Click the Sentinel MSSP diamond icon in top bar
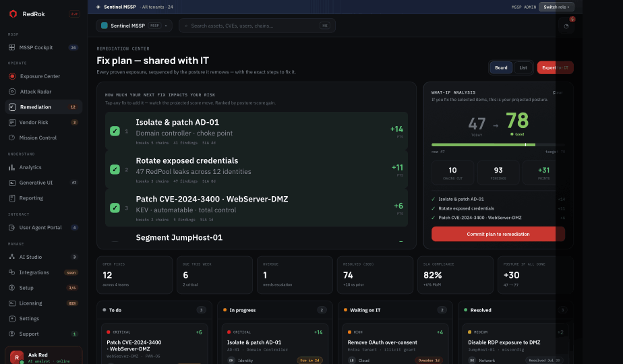The image size is (623, 364). (98, 7)
